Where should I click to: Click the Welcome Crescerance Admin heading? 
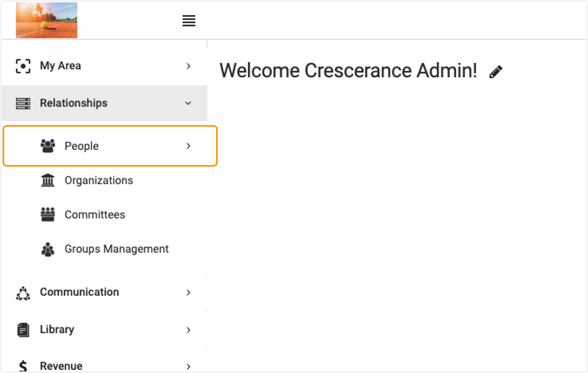click(348, 71)
